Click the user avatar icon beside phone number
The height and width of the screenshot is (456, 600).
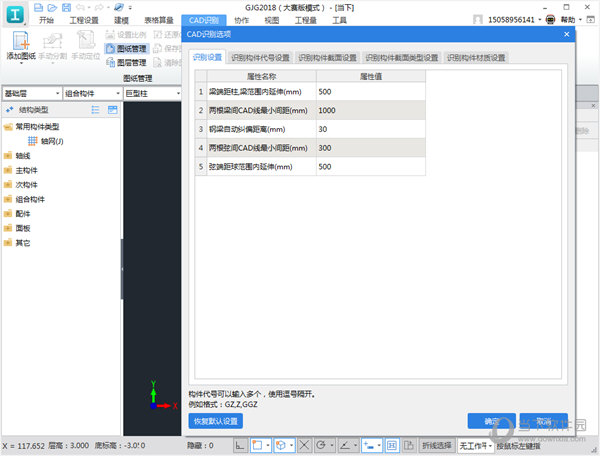point(478,20)
